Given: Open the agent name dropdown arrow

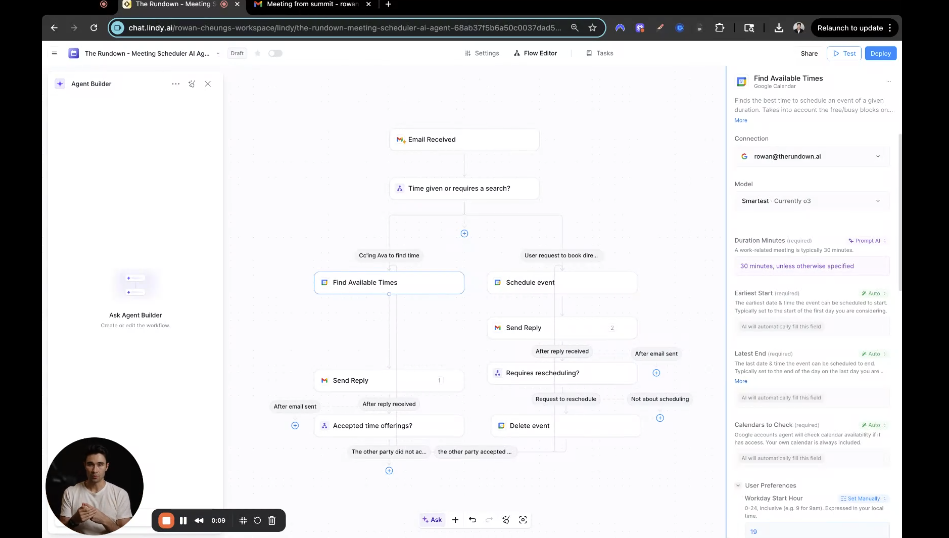Looking at the screenshot, I should [218, 53].
